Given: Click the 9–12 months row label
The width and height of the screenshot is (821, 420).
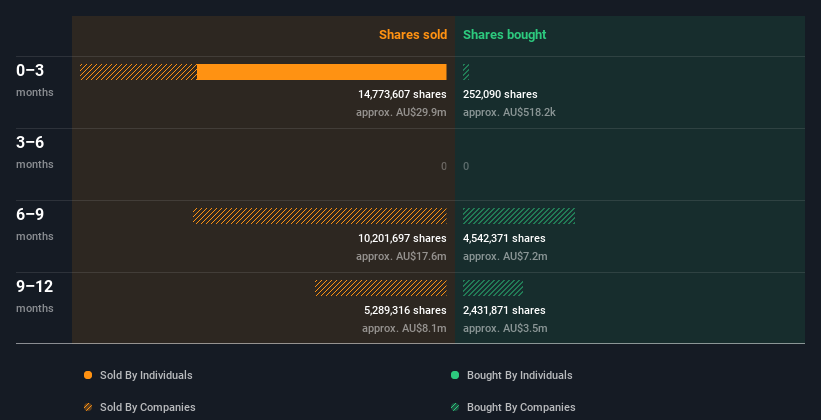Looking at the screenshot, I should 35,296.
